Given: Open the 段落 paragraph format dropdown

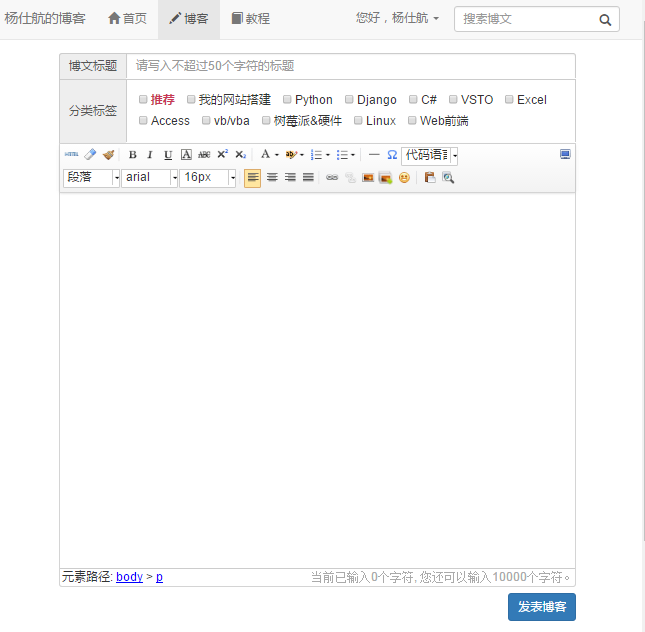Looking at the screenshot, I should 91,178.
